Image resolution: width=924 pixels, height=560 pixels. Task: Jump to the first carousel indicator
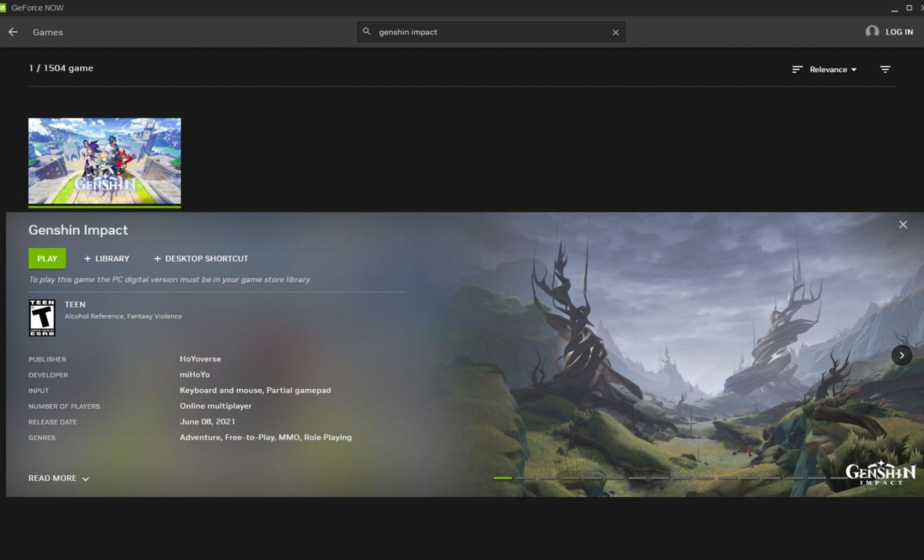(x=503, y=478)
